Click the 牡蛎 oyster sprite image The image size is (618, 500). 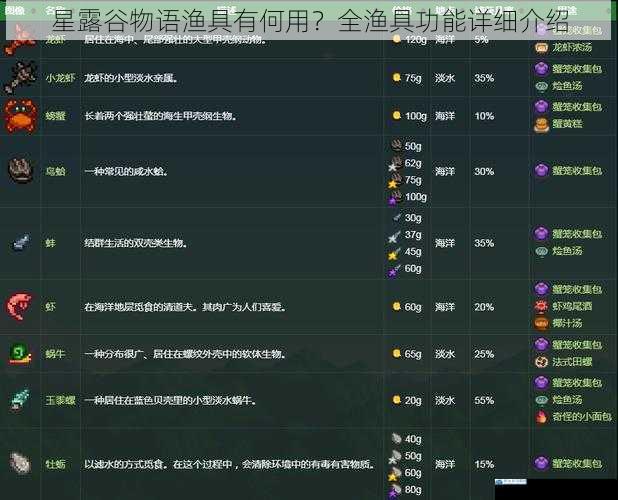(20, 463)
